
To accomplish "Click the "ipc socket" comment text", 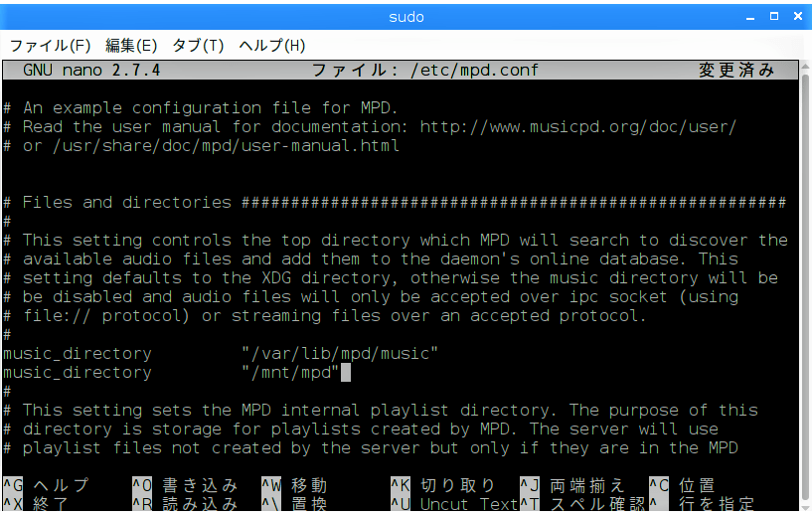I will (618, 297).
